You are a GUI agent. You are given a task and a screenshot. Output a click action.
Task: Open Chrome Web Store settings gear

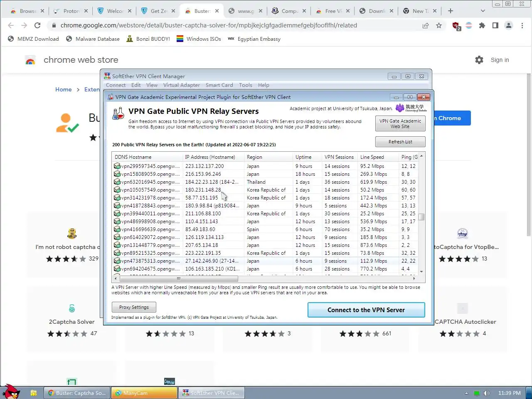pyautogui.click(x=479, y=60)
